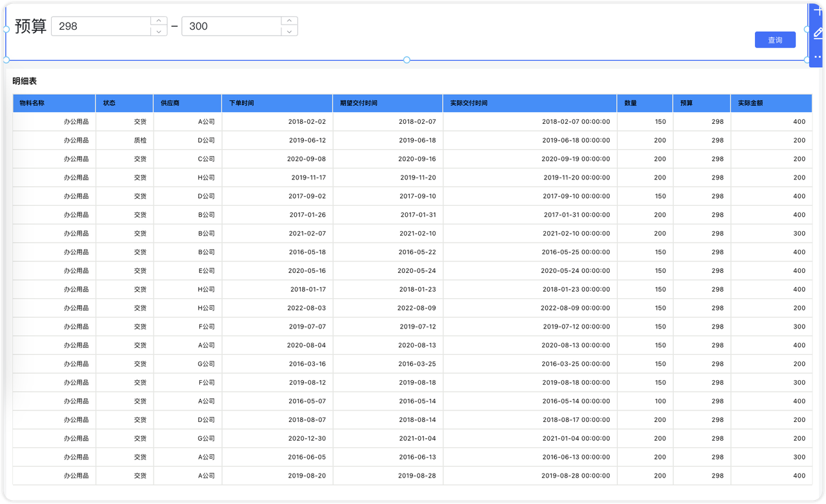Select order date cell 2018-02-02
The height and width of the screenshot is (504, 826).
[277, 121]
